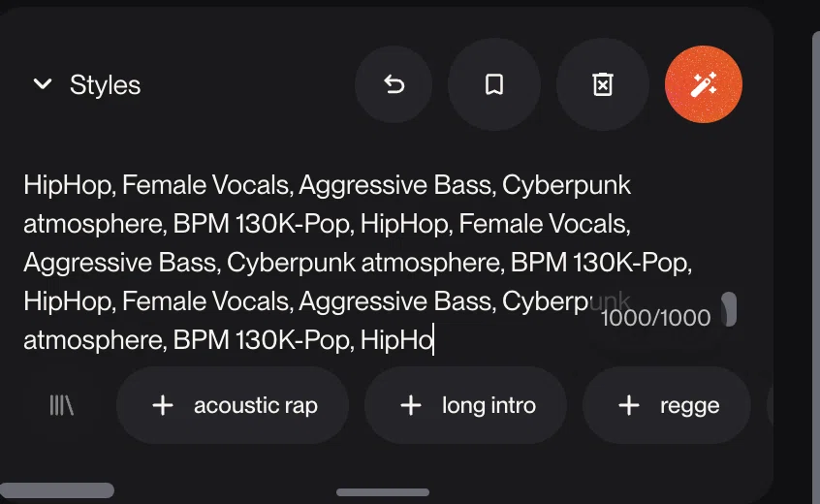Click the 1000/1000 character counter
The height and width of the screenshot is (504, 820).
tap(656, 318)
